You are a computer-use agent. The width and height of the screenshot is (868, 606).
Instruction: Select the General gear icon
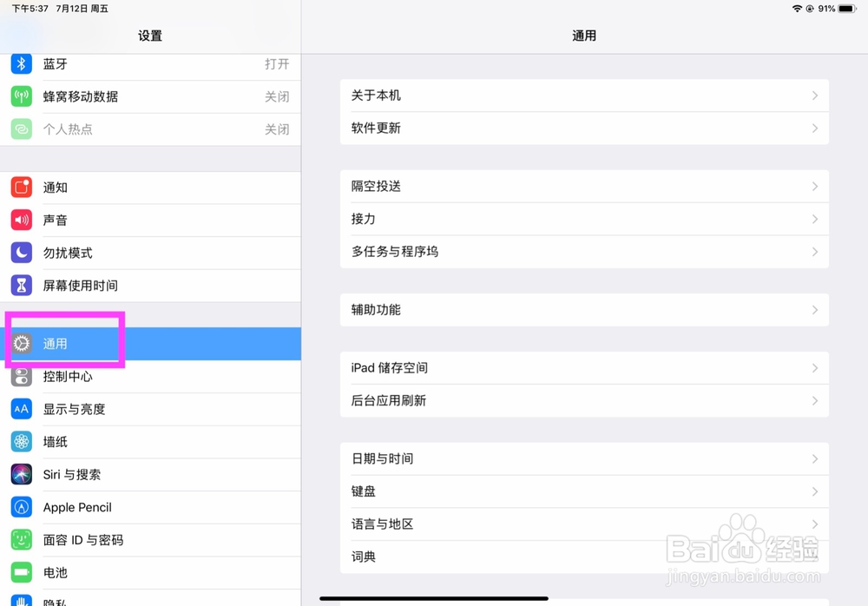(x=21, y=343)
